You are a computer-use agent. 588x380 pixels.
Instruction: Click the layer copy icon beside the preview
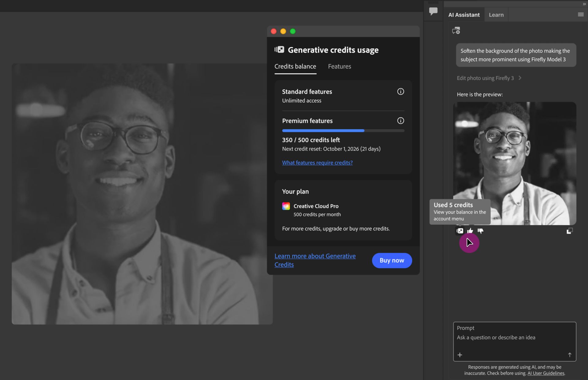(570, 231)
